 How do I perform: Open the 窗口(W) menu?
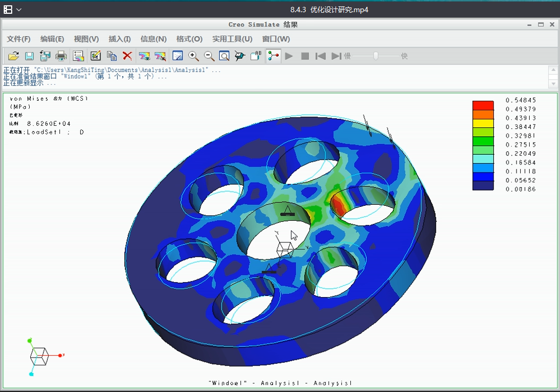(x=276, y=39)
